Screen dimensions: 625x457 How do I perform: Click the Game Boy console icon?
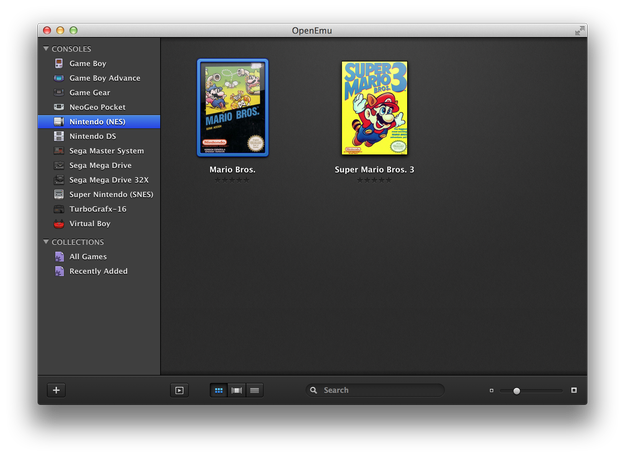tap(59, 63)
